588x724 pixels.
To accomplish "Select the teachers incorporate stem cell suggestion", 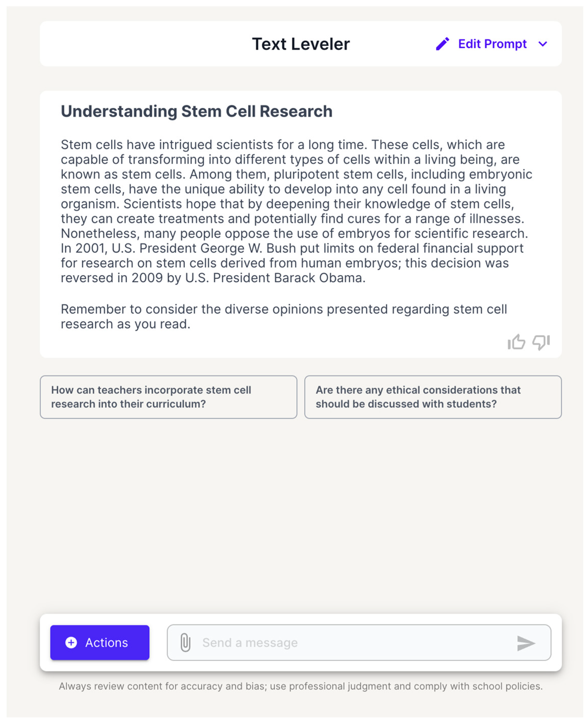I will pyautogui.click(x=168, y=397).
